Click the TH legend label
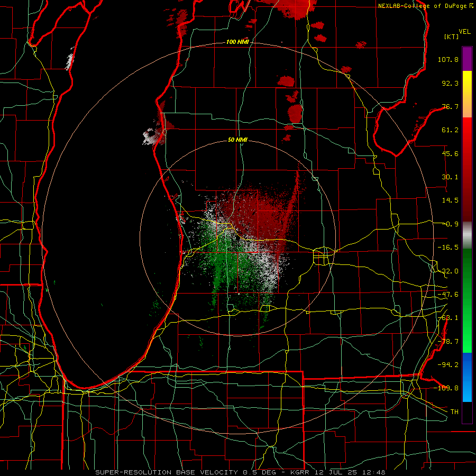This screenshot has height=476, width=476. (x=454, y=411)
